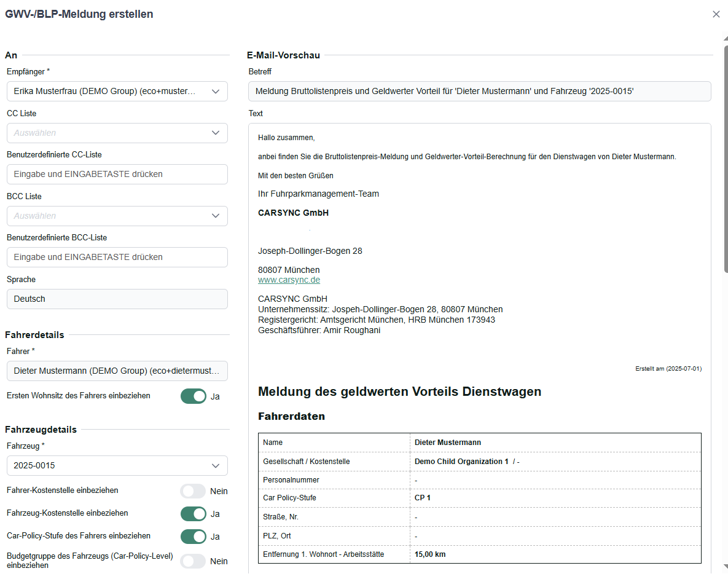
Task: Click the '15,00 km' distance value
Action: [x=430, y=554]
